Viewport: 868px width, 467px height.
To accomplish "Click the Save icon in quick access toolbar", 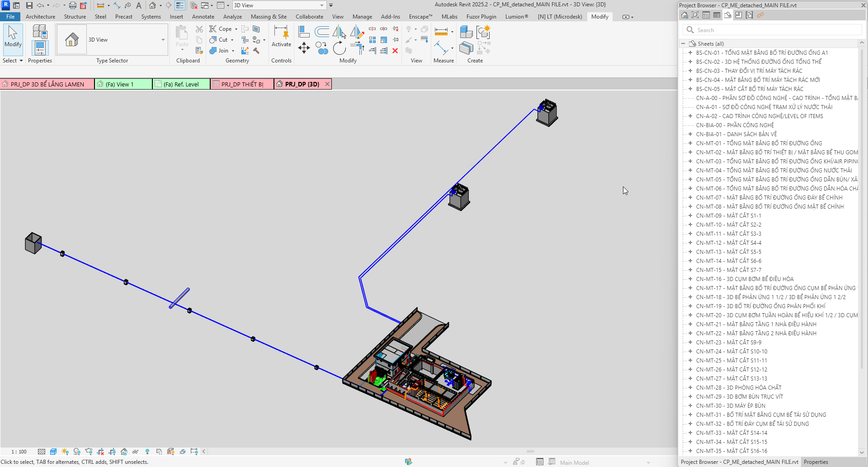I will click(29, 5).
